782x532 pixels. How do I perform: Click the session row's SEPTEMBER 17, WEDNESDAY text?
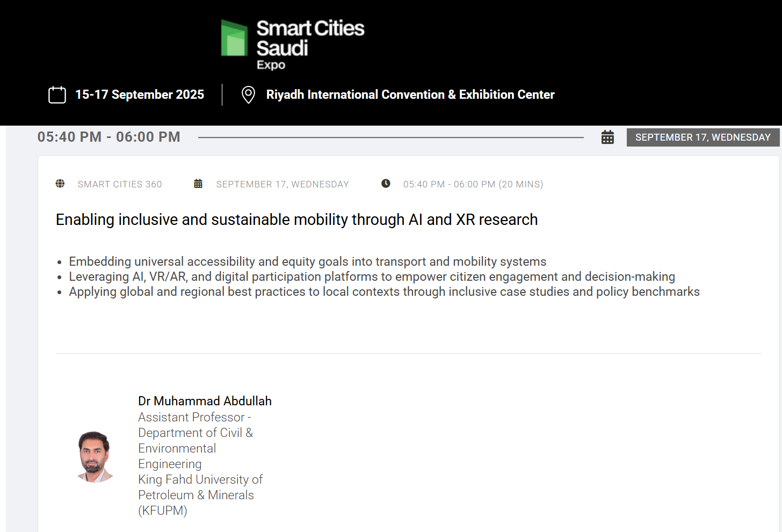[283, 184]
